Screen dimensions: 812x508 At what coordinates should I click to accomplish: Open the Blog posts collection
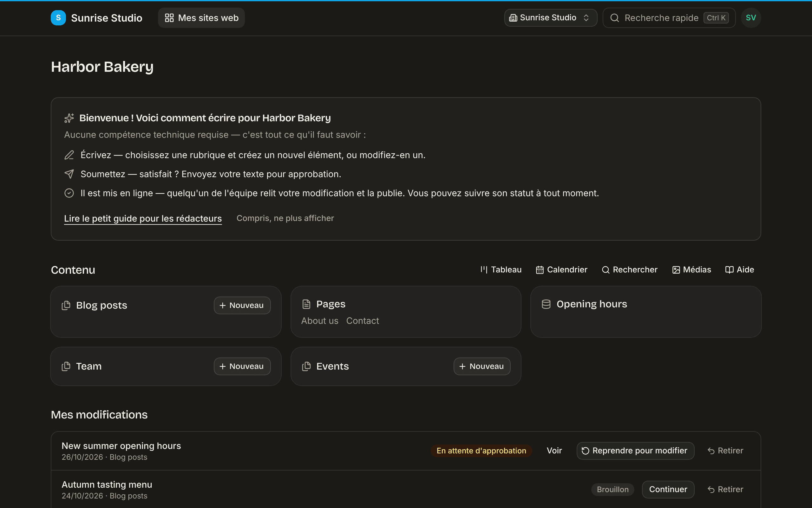[x=101, y=305]
